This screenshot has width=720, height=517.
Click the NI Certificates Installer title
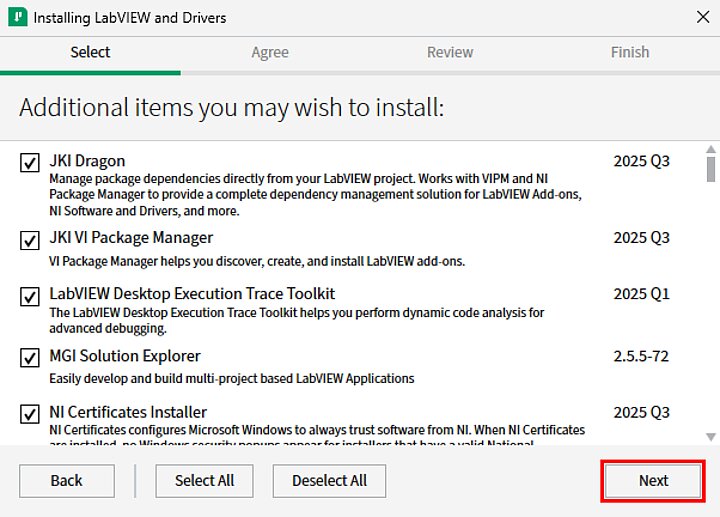tap(128, 412)
